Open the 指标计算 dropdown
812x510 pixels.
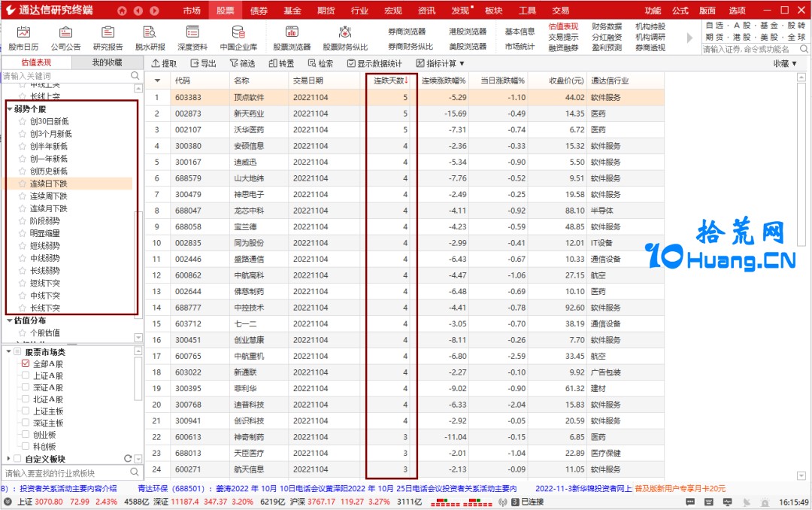click(440, 63)
